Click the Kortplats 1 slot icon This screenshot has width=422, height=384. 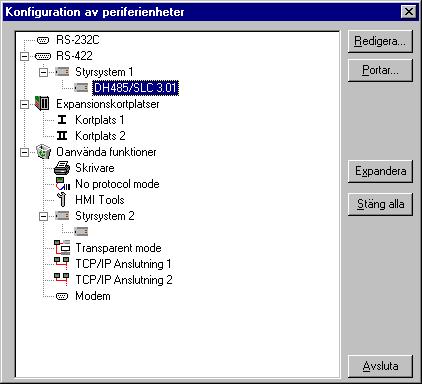(62, 120)
